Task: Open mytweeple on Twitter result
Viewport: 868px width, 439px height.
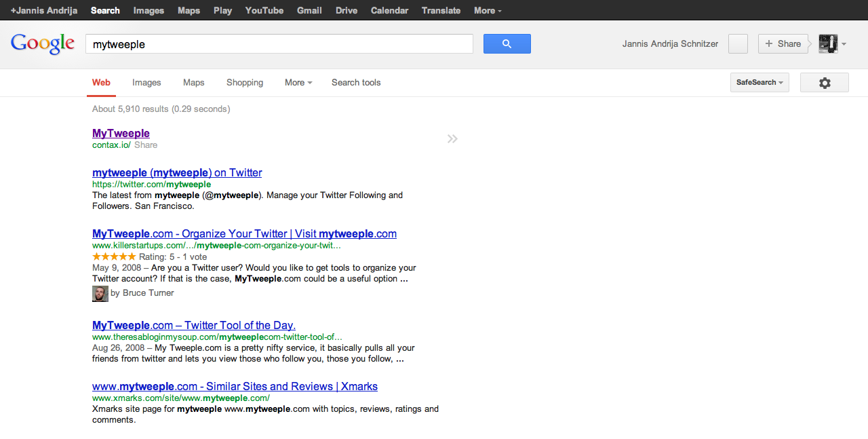Action: (177, 172)
